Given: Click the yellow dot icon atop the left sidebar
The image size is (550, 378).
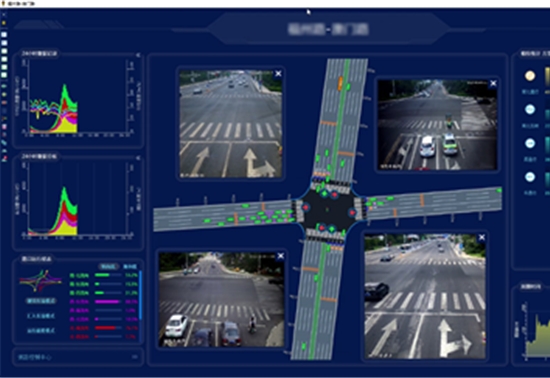Looking at the screenshot, I should pos(4,23).
